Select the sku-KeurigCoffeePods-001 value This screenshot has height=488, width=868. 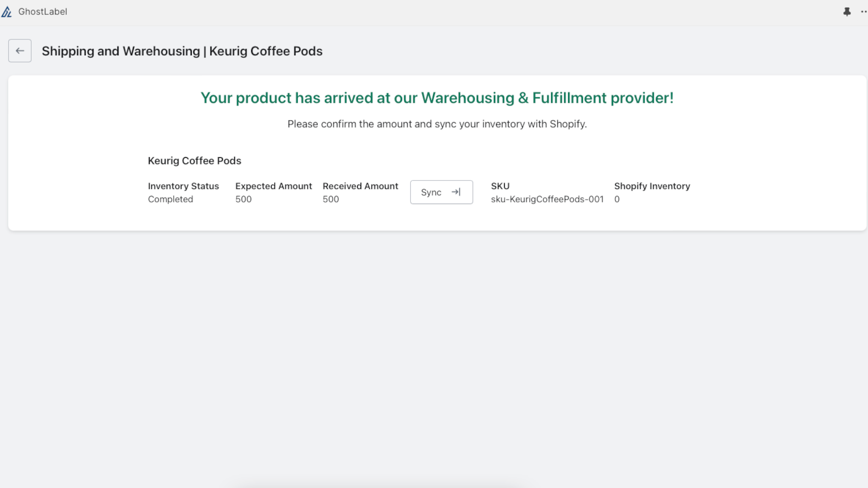pyautogui.click(x=547, y=199)
